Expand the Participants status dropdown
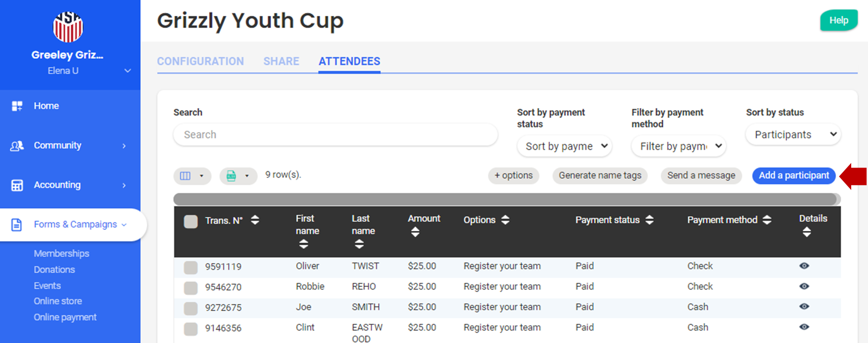The height and width of the screenshot is (343, 868). pyautogui.click(x=793, y=135)
